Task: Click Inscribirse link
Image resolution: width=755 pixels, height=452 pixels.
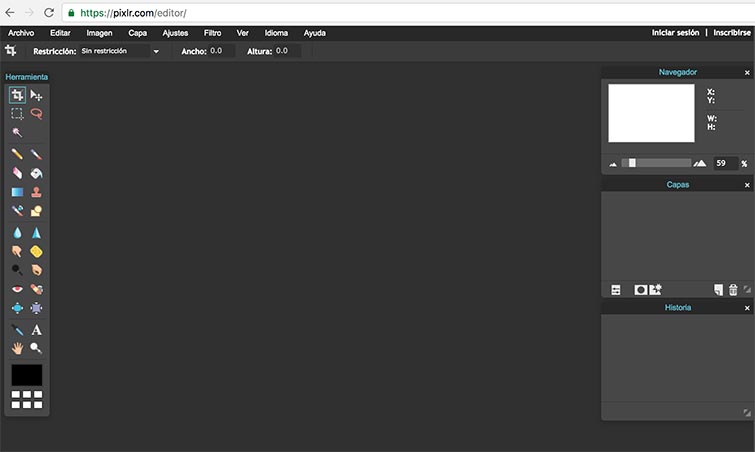Action: pyautogui.click(x=732, y=32)
